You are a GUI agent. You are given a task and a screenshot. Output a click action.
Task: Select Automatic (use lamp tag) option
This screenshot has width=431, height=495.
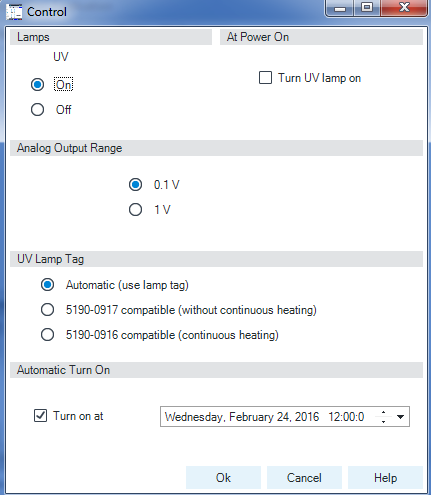[47, 285]
